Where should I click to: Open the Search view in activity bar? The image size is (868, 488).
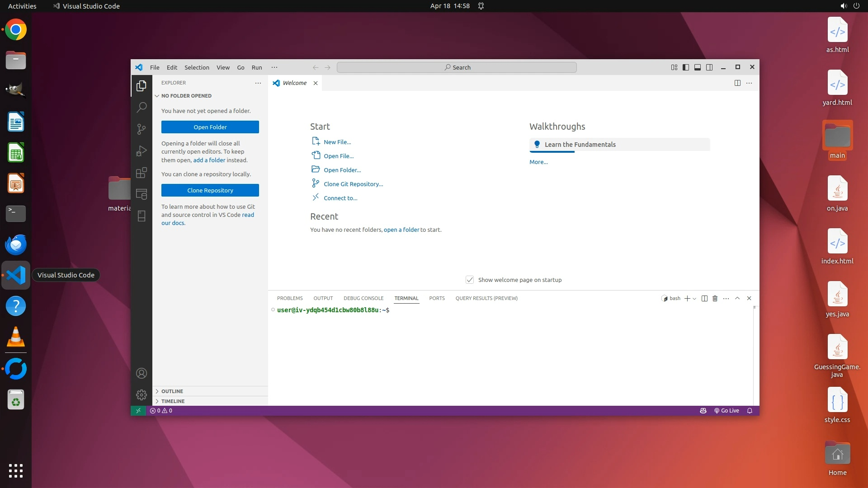[142, 107]
